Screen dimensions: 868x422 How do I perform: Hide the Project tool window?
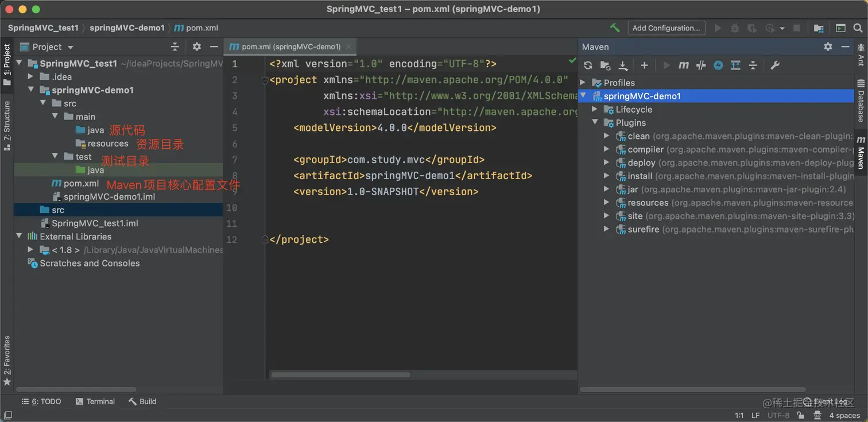click(214, 47)
